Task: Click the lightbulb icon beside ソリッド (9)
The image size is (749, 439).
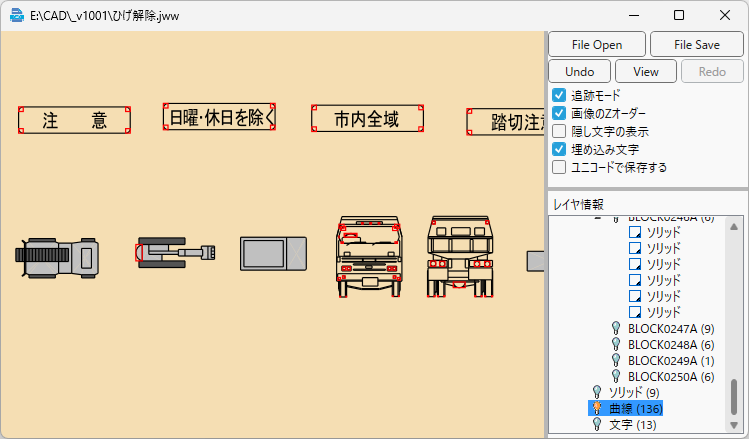Action: coord(597,392)
